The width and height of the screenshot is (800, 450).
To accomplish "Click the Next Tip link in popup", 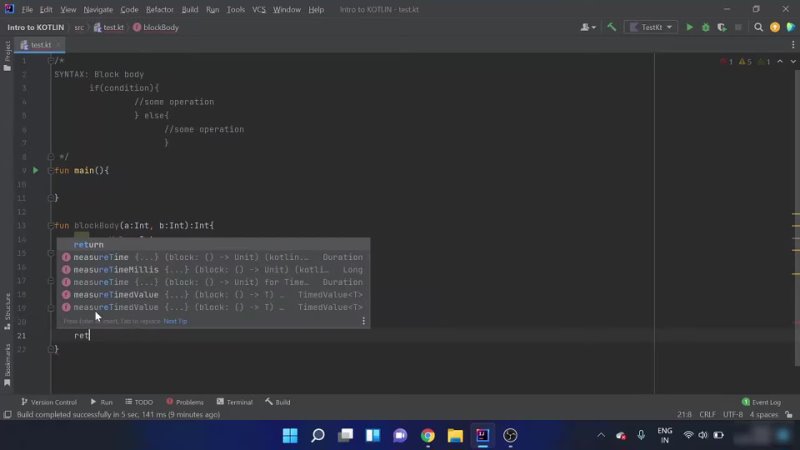I will click(175, 321).
